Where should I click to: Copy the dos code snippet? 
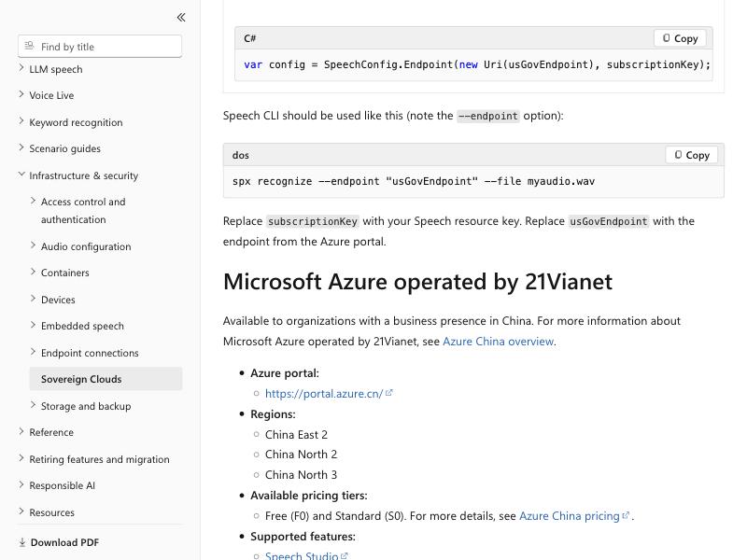[x=691, y=155]
